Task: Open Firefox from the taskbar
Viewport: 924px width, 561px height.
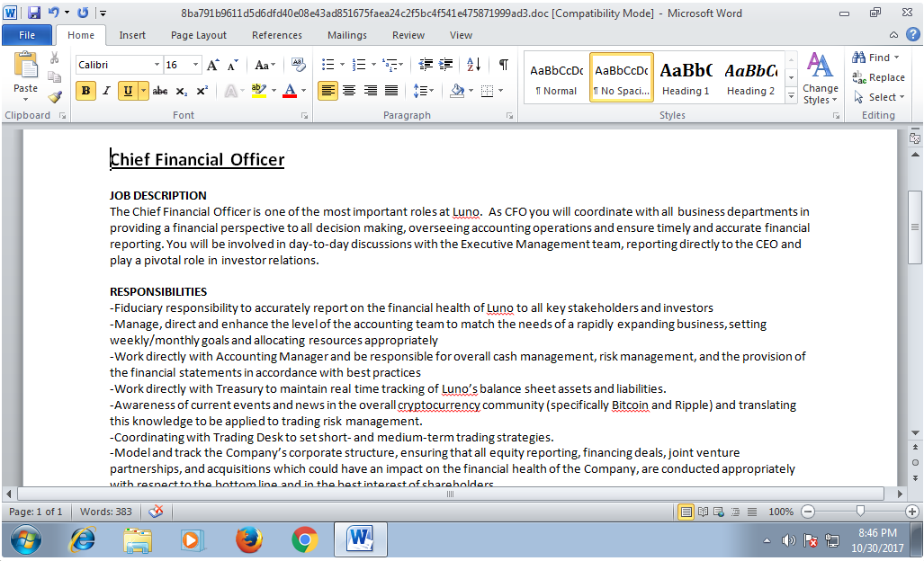Action: click(248, 539)
